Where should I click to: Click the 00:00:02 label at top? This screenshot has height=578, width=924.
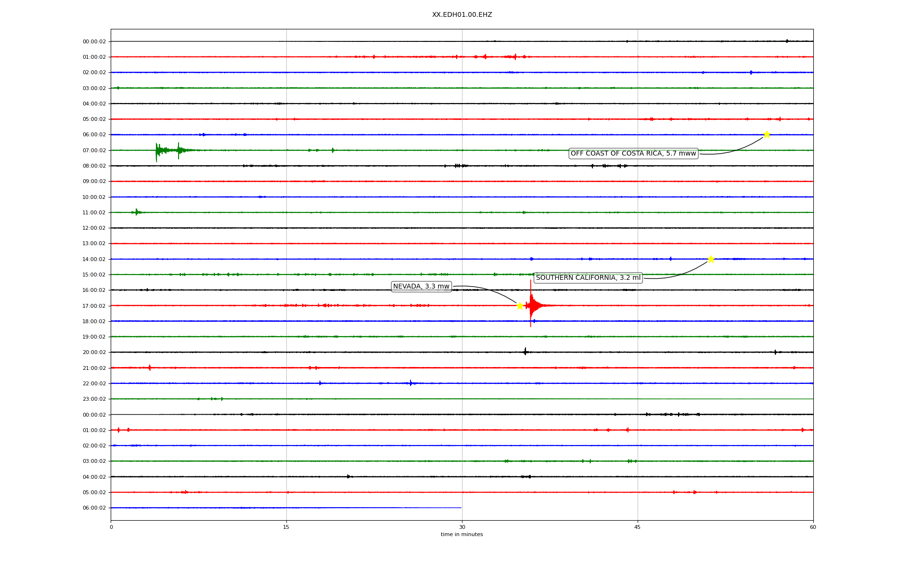[94, 41]
